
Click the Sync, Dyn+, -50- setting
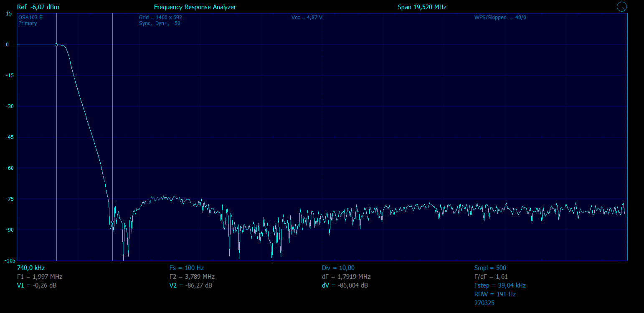pyautogui.click(x=160, y=23)
